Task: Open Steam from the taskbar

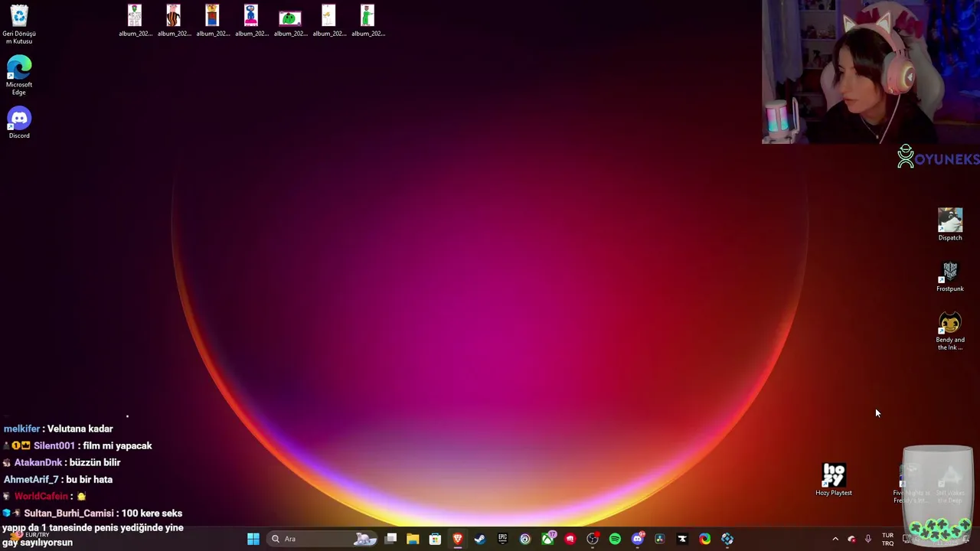Action: pyautogui.click(x=480, y=539)
